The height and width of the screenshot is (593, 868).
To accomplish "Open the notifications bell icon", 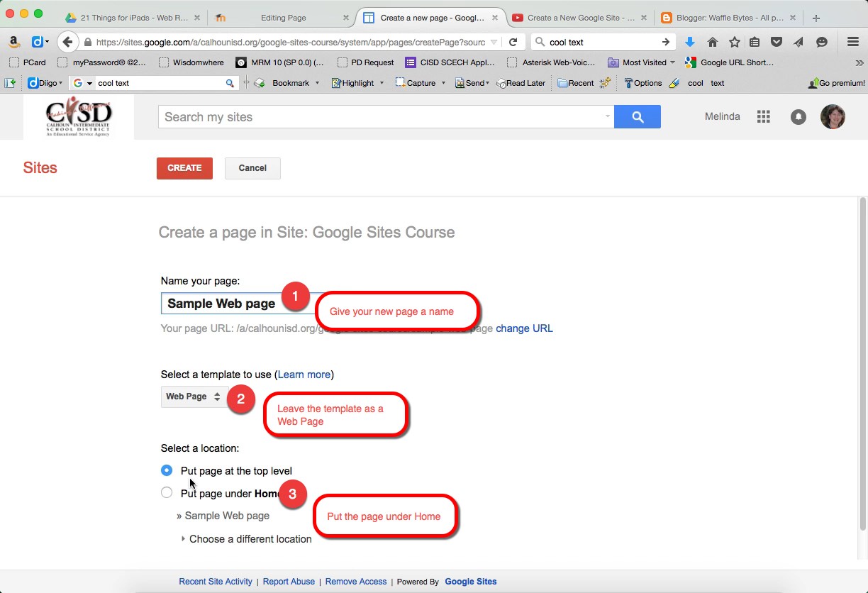I will click(x=799, y=116).
